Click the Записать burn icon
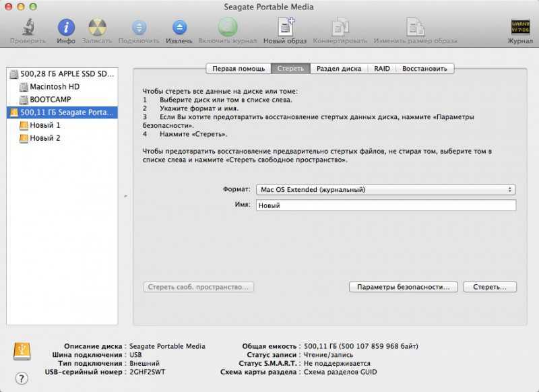 coord(97,27)
